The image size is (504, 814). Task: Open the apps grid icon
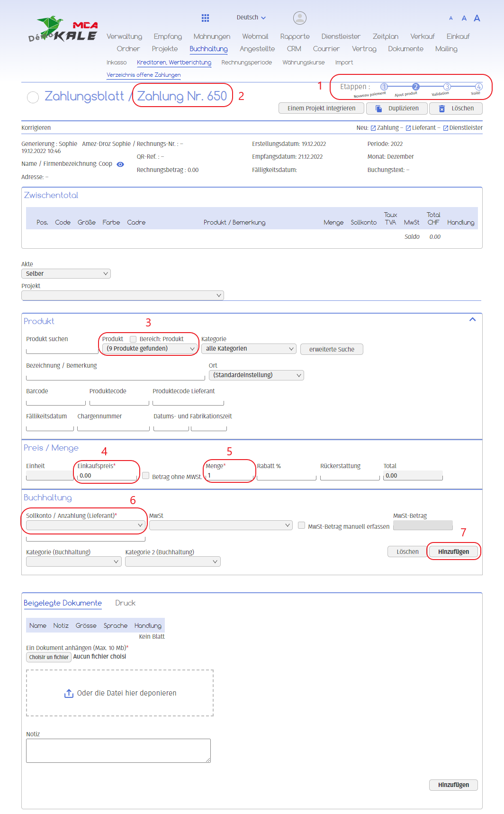coord(205,18)
